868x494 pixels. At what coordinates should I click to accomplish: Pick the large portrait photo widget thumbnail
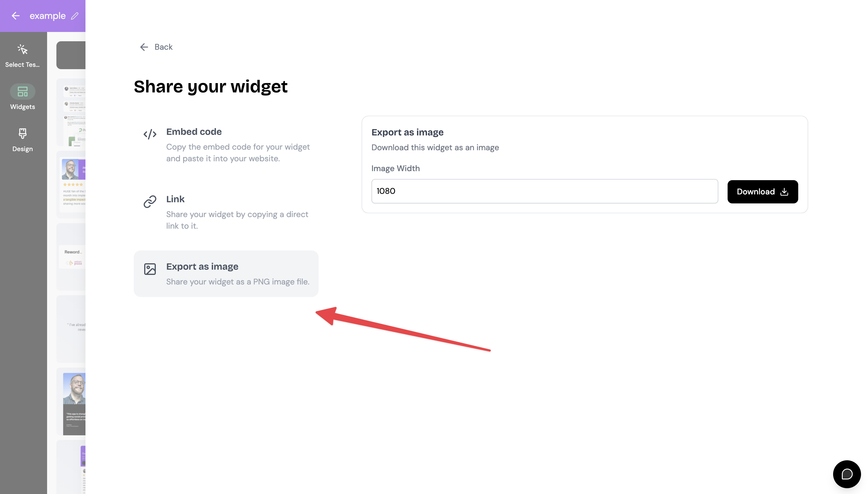pyautogui.click(x=71, y=401)
